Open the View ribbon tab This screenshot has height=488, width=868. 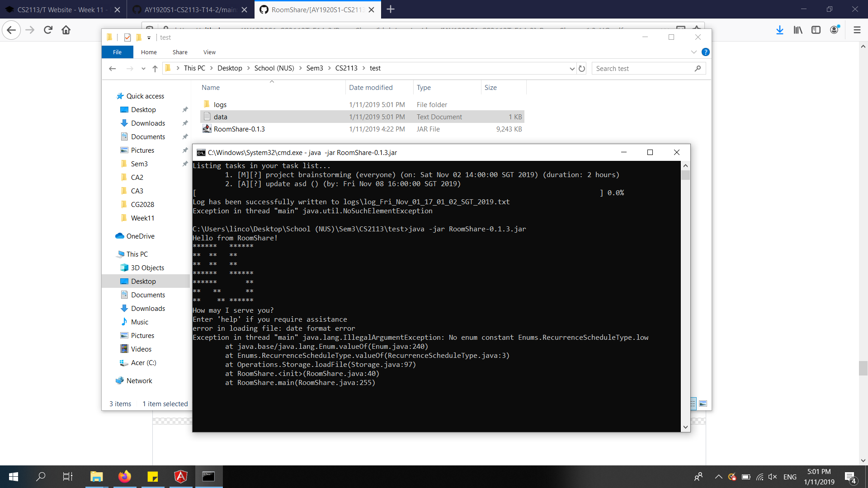click(x=209, y=52)
